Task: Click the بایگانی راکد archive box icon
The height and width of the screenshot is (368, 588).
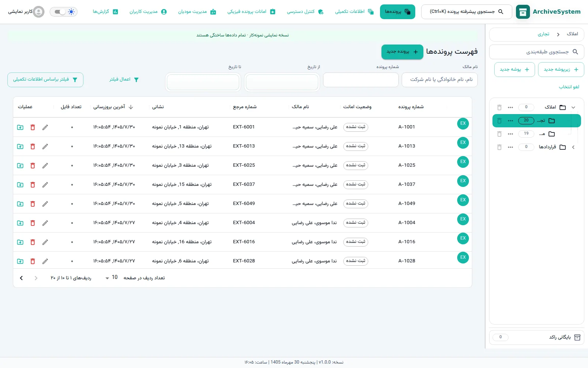Action: tap(577, 337)
